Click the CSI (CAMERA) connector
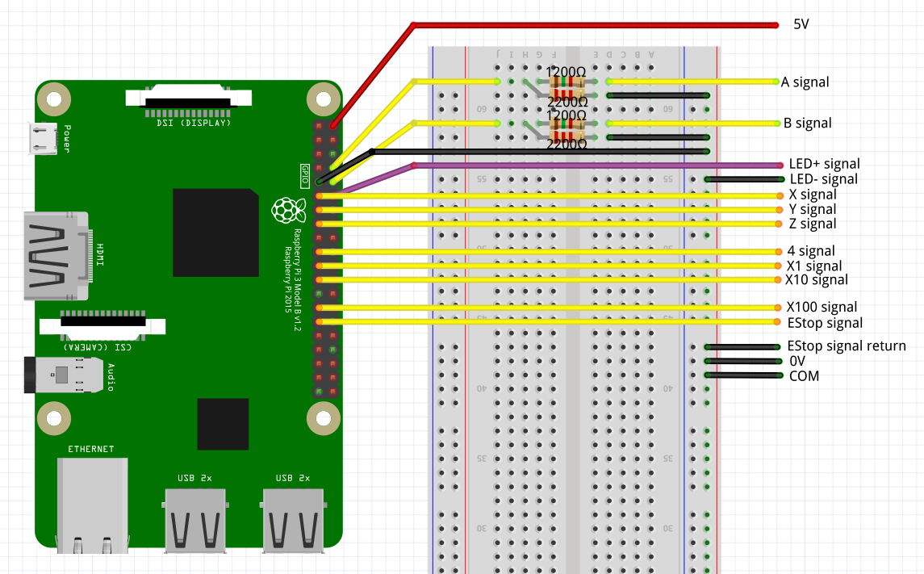 coord(105,323)
